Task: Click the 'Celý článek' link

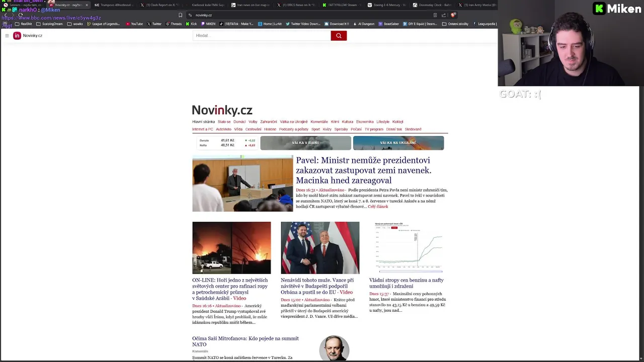Action: 378,207
